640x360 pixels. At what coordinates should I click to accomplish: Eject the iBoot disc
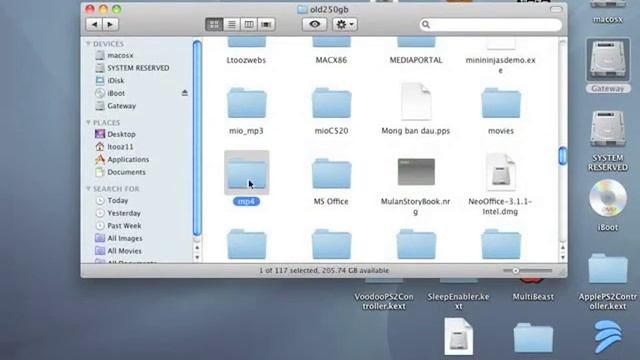[184, 93]
